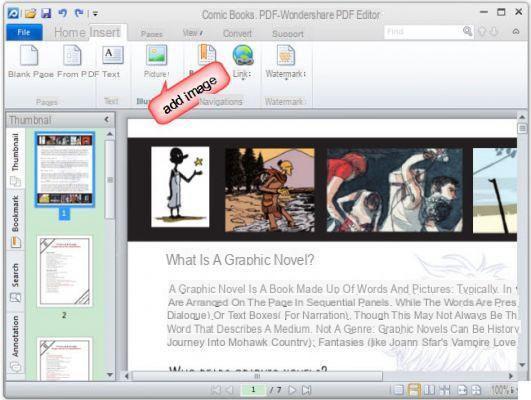Open the View tab
The height and width of the screenshot is (400, 531).
coord(193,33)
